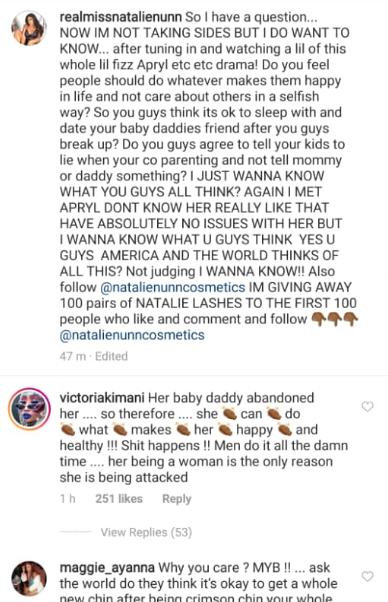Tap the 1 h comment timestamp
388x602 pixels.
tap(68, 499)
